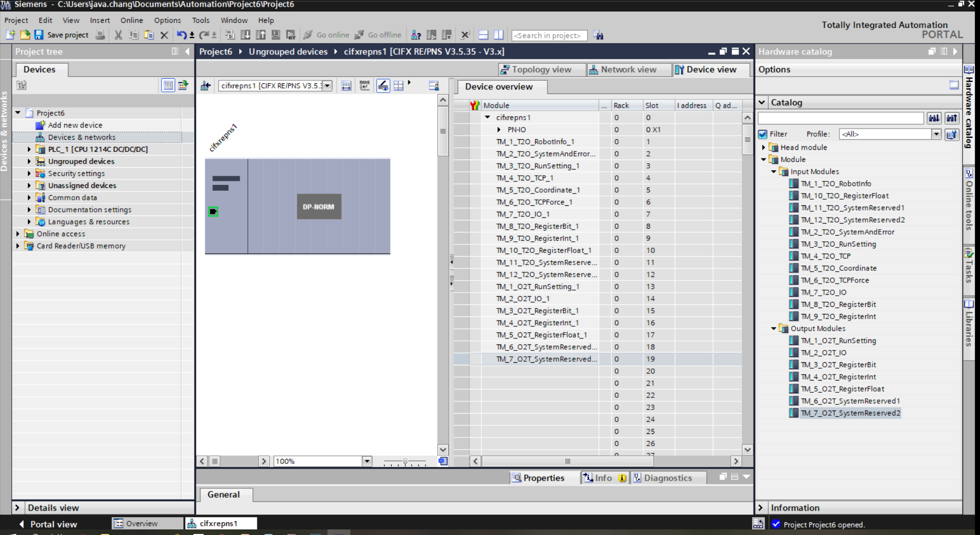Screen dimensions: 980x535
Task: Open the Profile dropdown in catalog
Action: (936, 134)
